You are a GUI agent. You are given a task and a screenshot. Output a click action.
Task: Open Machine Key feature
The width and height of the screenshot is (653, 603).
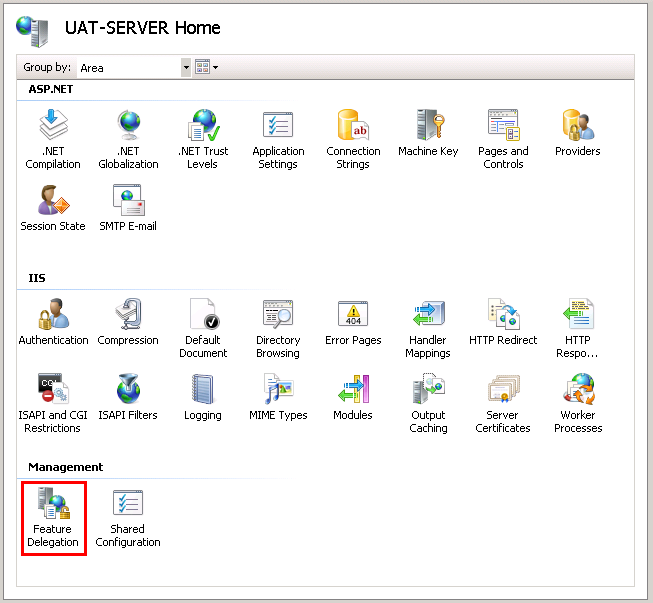(428, 133)
